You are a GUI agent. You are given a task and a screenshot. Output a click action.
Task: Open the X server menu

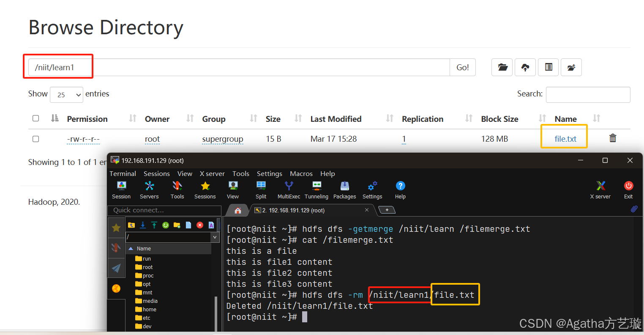click(212, 173)
